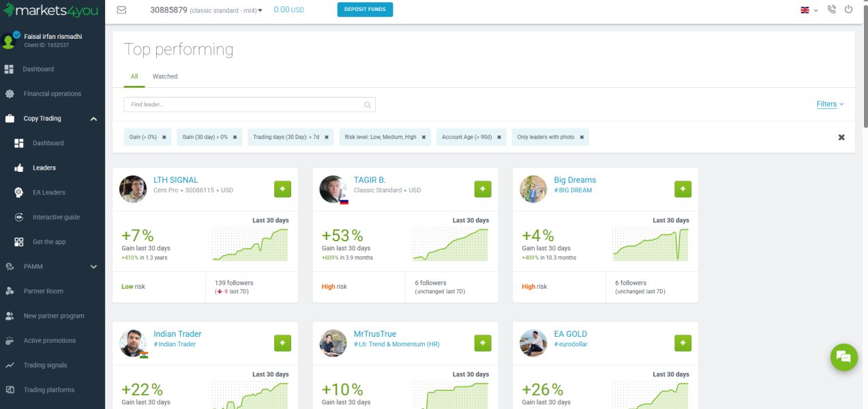Open the live chat bubble
Screen dimensions: 868x409
(844, 357)
